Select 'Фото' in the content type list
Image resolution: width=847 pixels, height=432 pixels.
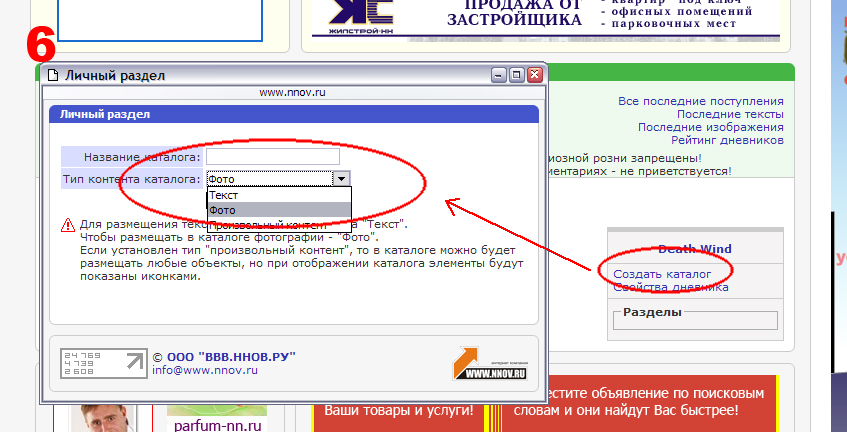279,210
